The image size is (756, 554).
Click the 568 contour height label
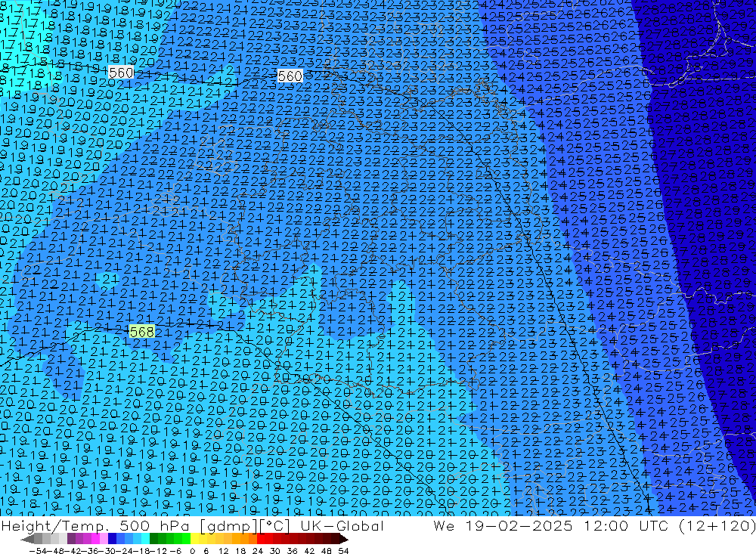point(142,332)
